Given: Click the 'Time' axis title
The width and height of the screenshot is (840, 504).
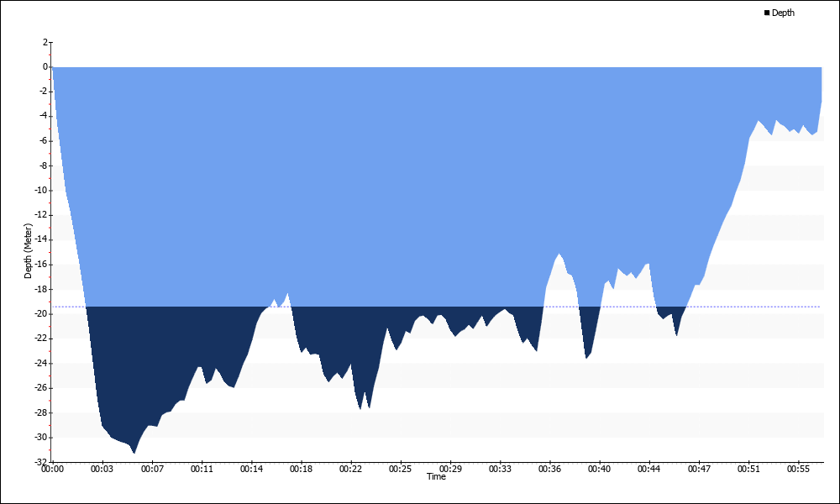Looking at the screenshot, I should coord(436,476).
